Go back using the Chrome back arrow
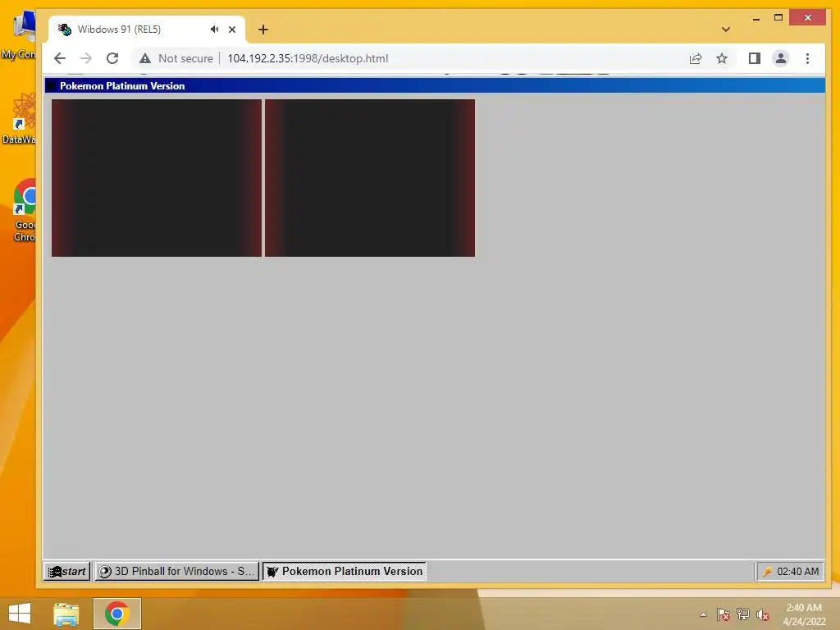Screen dimensions: 840x630 (x=60, y=58)
